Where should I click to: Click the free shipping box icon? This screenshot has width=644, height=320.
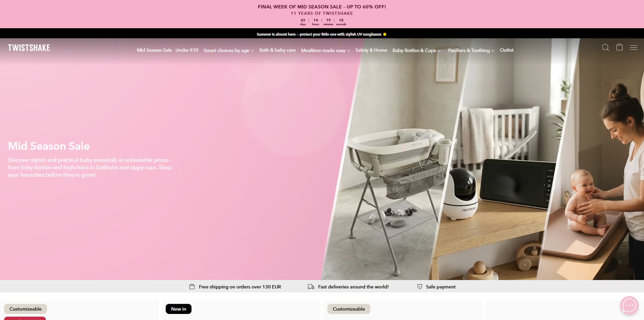pos(192,286)
